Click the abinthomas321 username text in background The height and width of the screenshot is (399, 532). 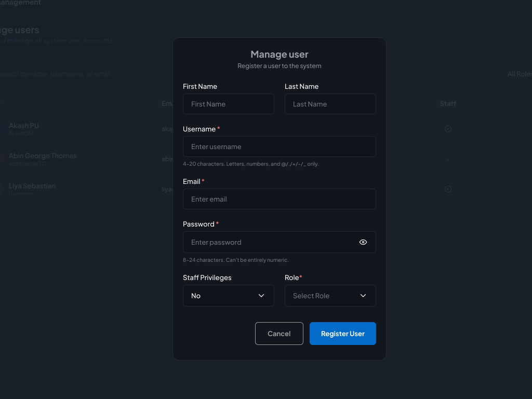[x=28, y=164]
